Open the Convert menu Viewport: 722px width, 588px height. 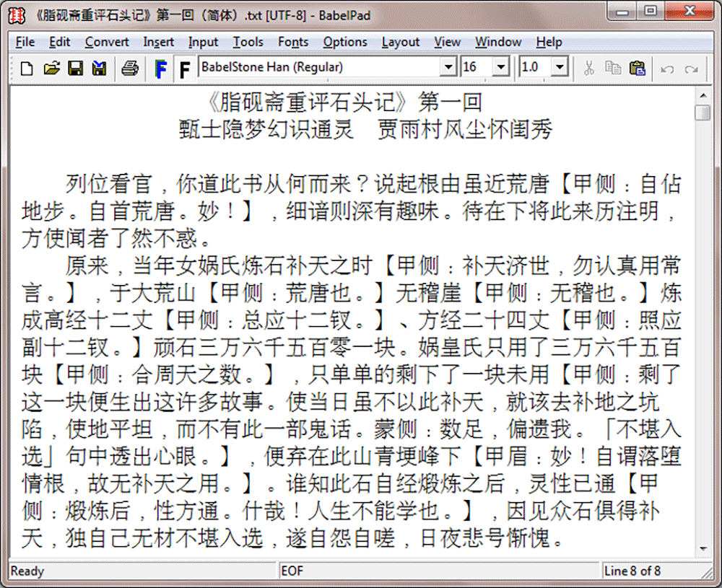coord(106,42)
